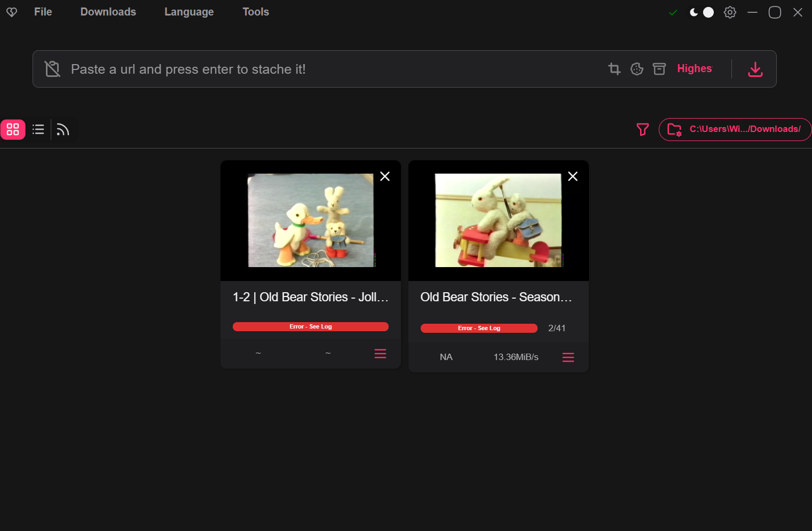Click the Stacher heart logo icon
The height and width of the screenshot is (531, 812).
click(x=12, y=12)
